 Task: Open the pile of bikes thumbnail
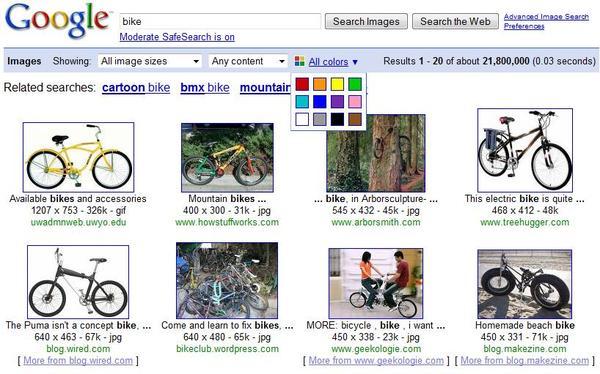pyautogui.click(x=227, y=280)
